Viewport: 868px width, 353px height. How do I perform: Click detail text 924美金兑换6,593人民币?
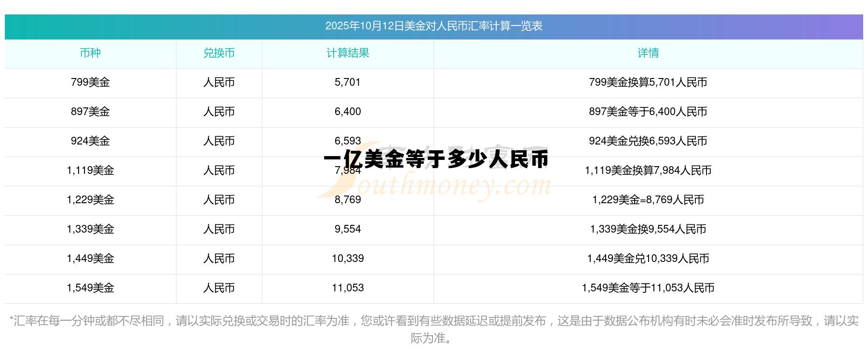(x=648, y=141)
